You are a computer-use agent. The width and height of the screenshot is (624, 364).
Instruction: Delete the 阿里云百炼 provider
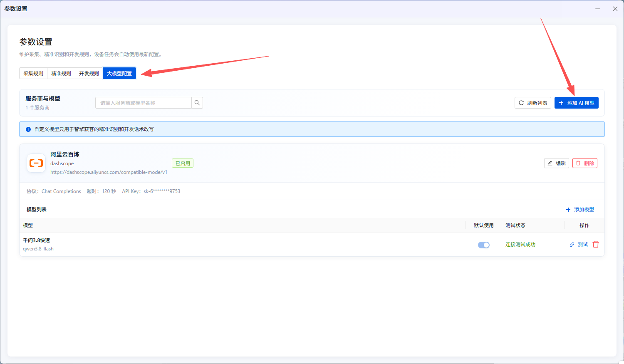pyautogui.click(x=585, y=163)
